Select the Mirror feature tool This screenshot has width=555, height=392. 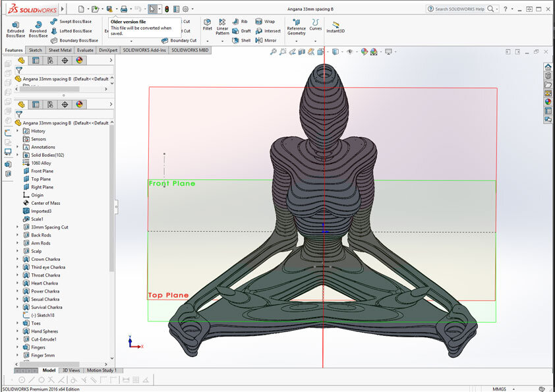point(266,40)
